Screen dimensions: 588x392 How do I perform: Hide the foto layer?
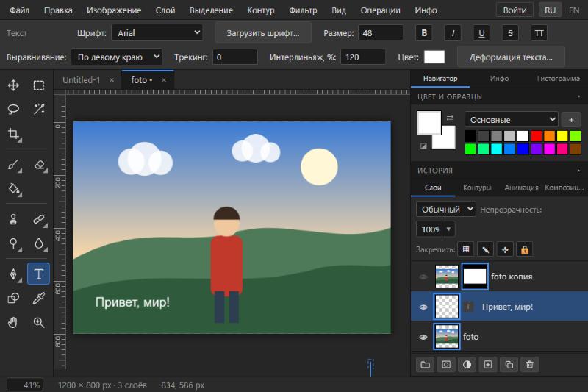coord(423,337)
